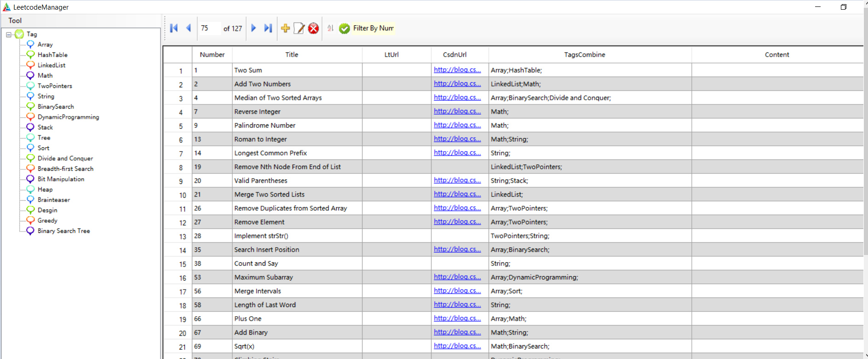Select BinarySearch tag in tree
The width and height of the screenshot is (868, 359).
(56, 107)
